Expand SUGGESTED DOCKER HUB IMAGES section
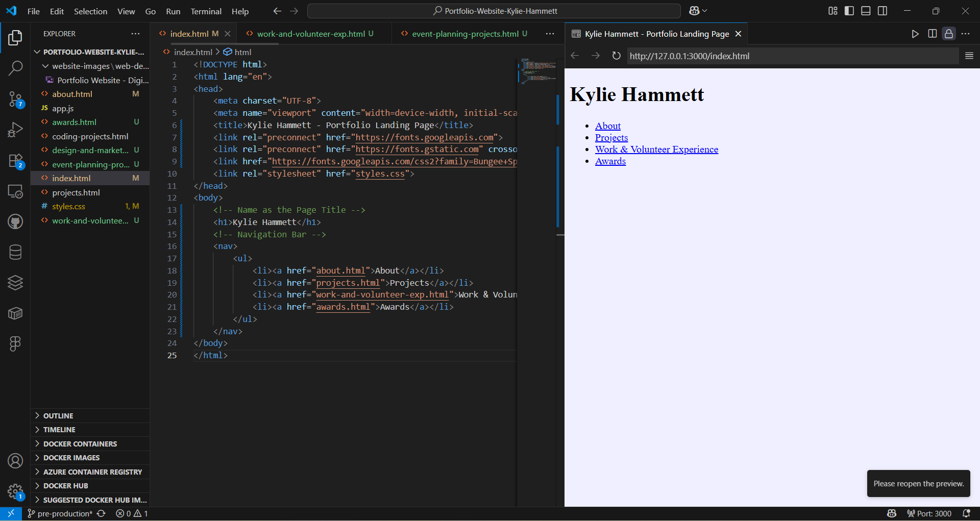This screenshot has height=521, width=980. tap(90, 500)
